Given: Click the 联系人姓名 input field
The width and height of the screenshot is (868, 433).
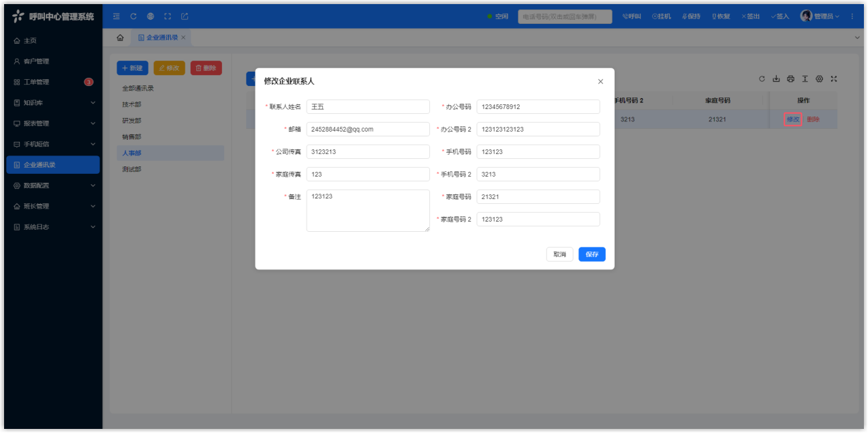Looking at the screenshot, I should pyautogui.click(x=368, y=107).
